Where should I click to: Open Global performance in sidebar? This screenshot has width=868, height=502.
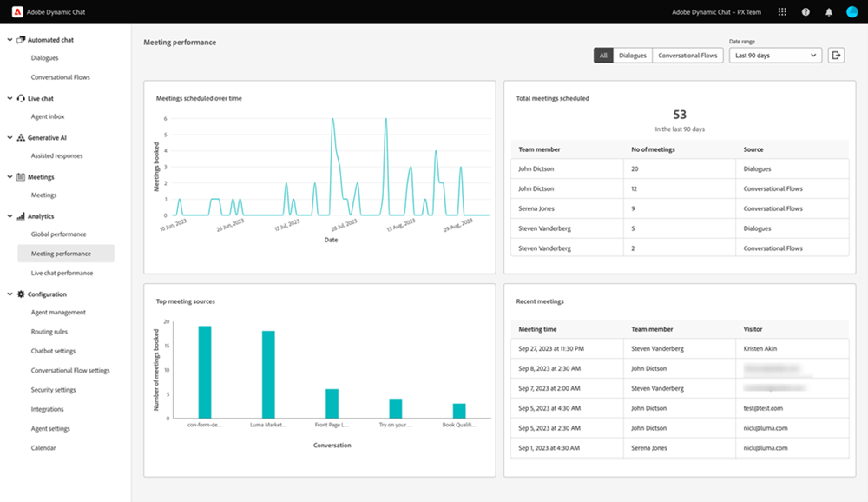point(59,234)
